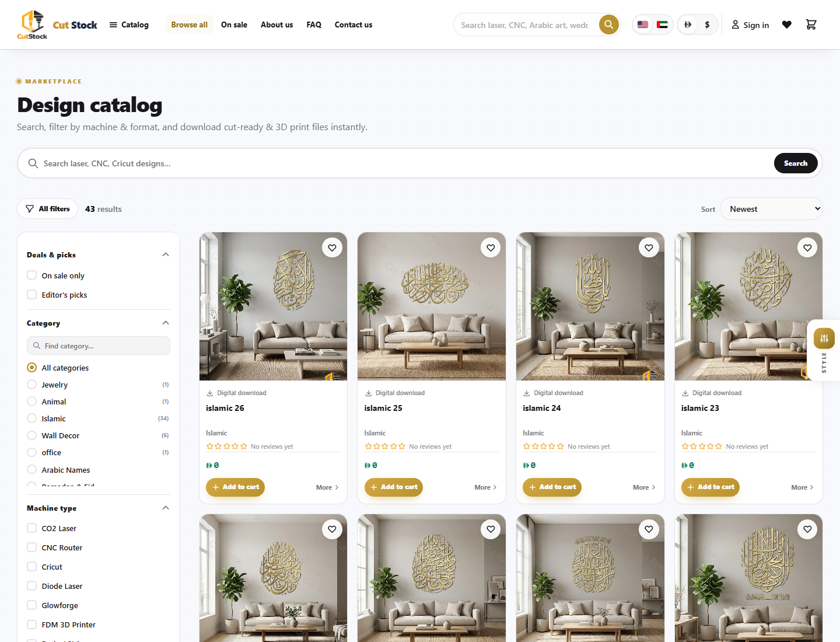Expand More for islamic 23

point(802,487)
